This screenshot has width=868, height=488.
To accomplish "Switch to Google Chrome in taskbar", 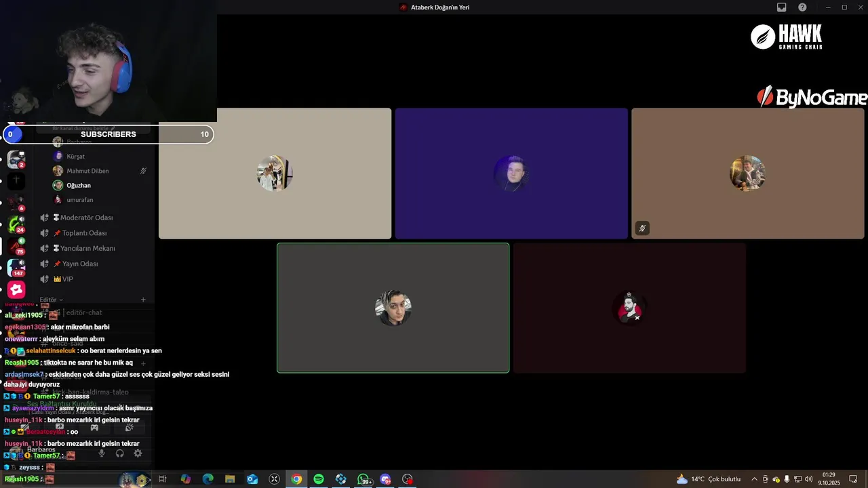I will pyautogui.click(x=296, y=479).
